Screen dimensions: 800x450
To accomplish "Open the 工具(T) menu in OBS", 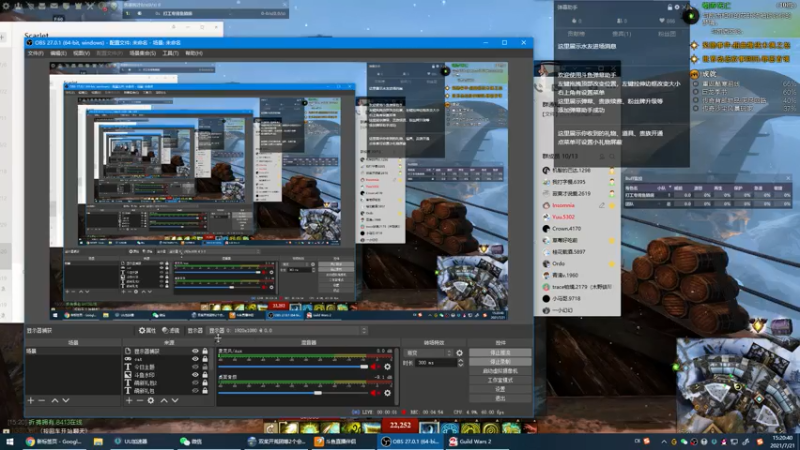I will tap(170, 53).
